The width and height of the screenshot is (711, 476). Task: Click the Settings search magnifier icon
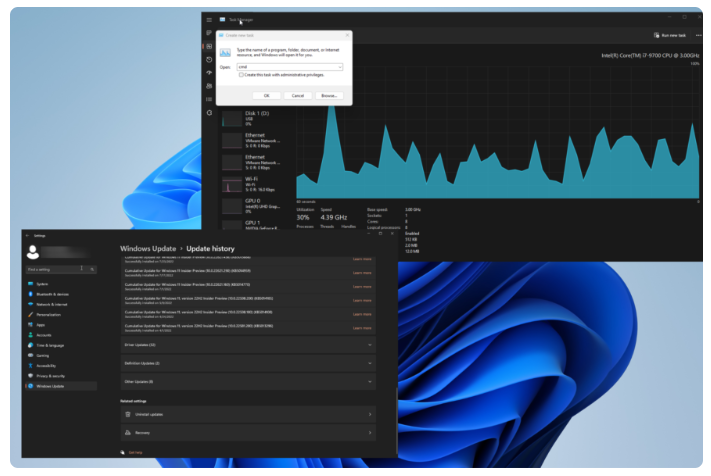point(92,269)
